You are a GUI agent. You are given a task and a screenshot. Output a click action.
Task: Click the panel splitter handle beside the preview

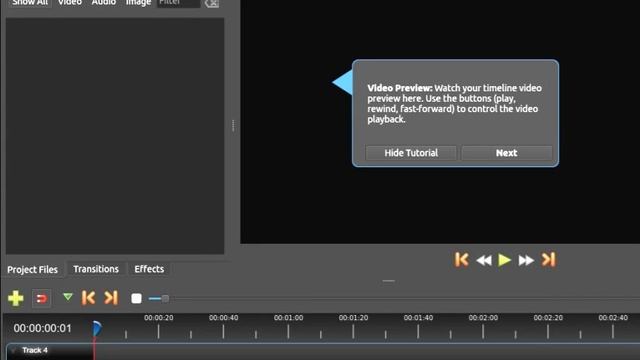click(x=233, y=125)
